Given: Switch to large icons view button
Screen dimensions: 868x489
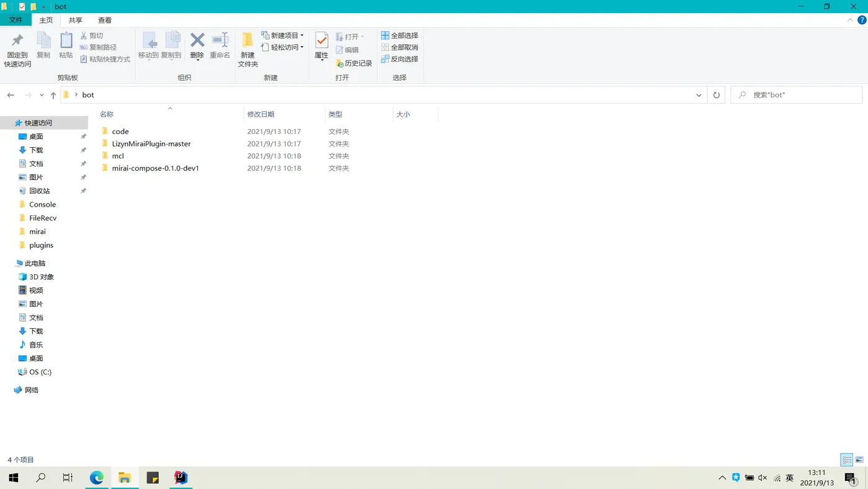Looking at the screenshot, I should pyautogui.click(x=859, y=460).
